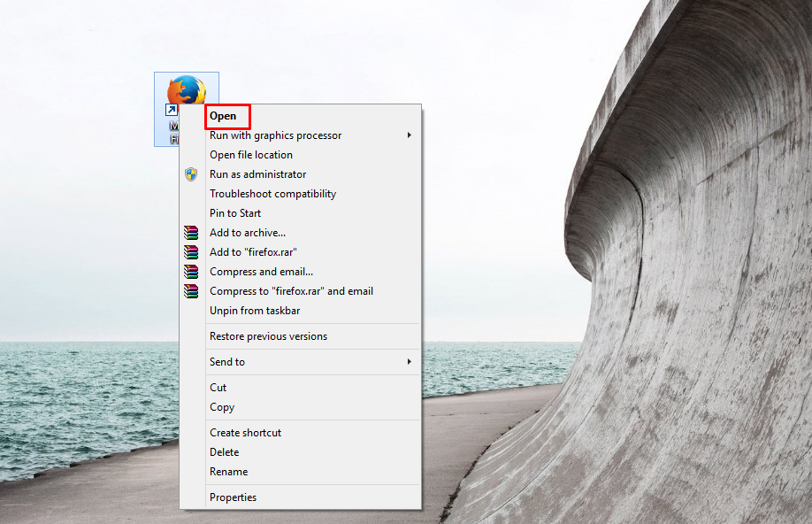This screenshot has width=812, height=524.
Task: Open Properties of the Firefox shortcut
Action: click(x=233, y=497)
